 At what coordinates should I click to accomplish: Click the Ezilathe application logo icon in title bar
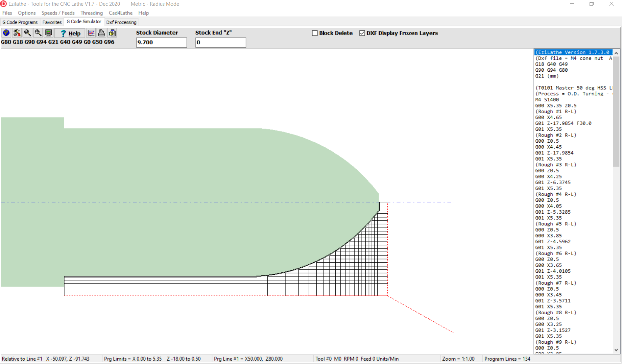4,4
